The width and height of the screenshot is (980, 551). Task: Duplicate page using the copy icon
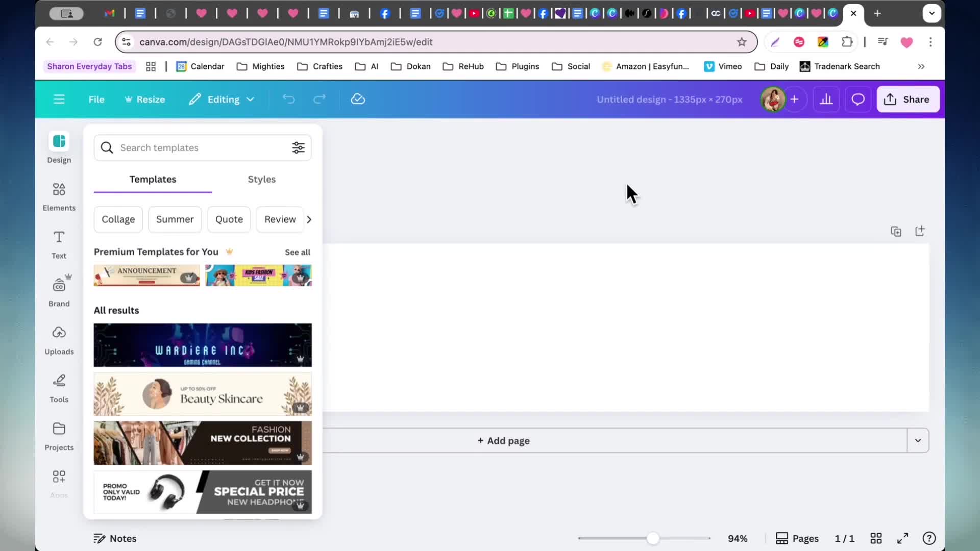coord(896,232)
